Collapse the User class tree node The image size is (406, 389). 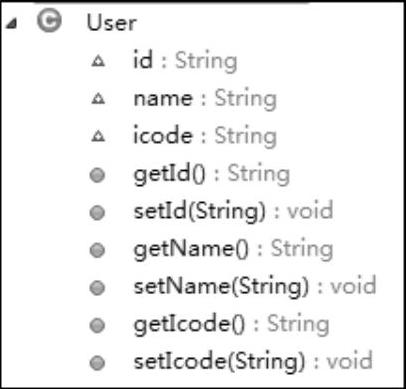pyautogui.click(x=12, y=23)
